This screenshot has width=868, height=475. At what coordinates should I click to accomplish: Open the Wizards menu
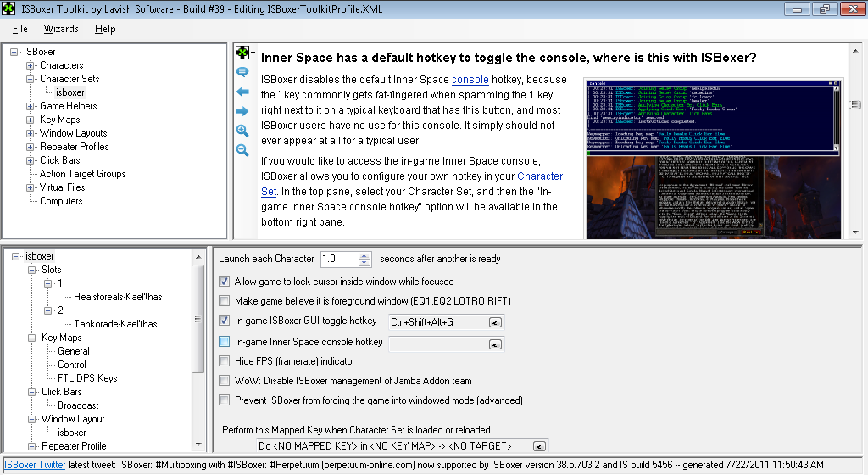pos(61,29)
